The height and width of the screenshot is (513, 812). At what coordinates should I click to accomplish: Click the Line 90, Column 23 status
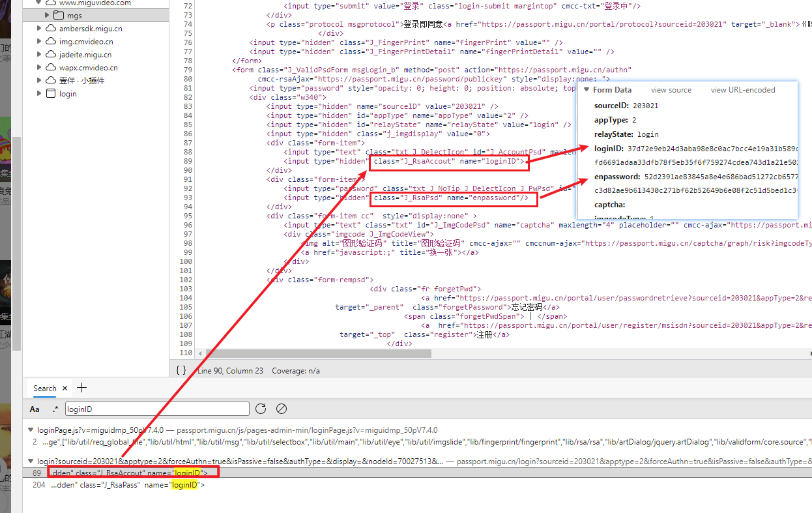[230, 370]
